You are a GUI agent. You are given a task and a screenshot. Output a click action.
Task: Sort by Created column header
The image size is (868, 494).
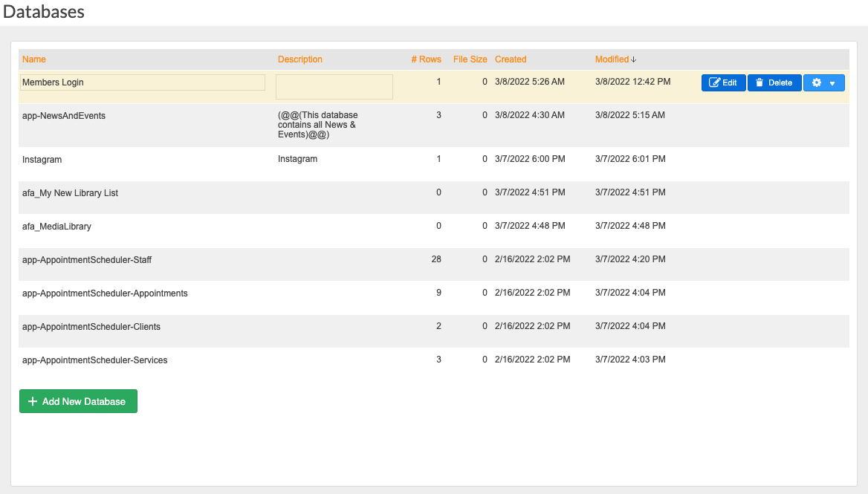(511, 59)
